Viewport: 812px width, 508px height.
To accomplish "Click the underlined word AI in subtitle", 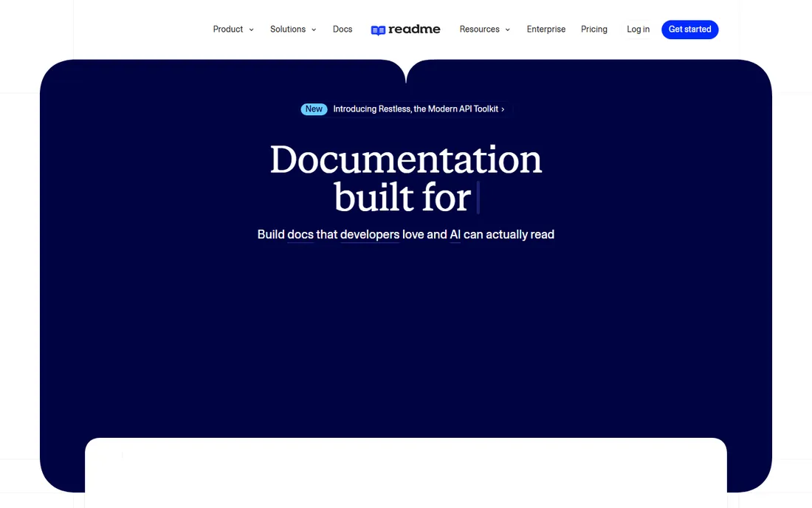I will click(x=455, y=235).
